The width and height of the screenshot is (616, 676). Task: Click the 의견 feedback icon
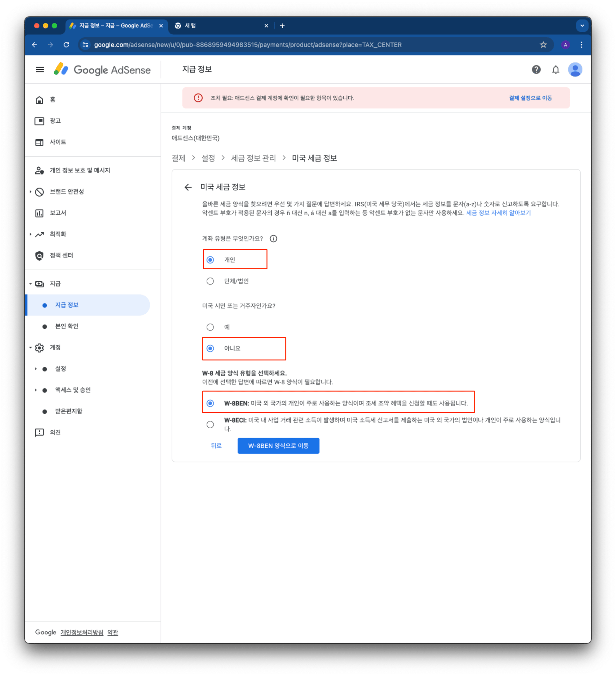pos(39,433)
